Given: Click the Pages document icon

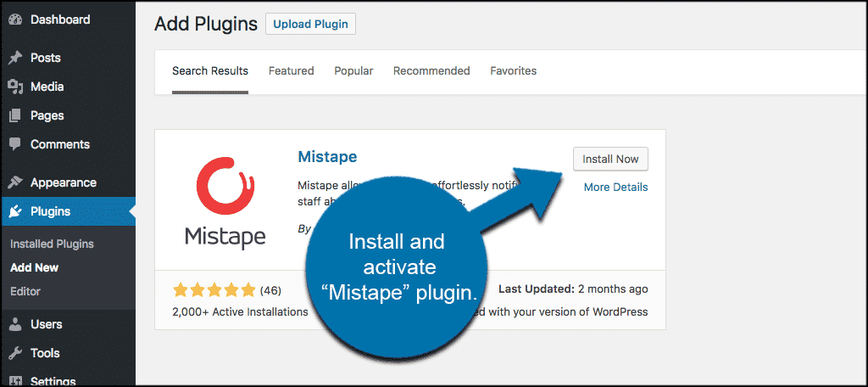Looking at the screenshot, I should tap(14, 115).
